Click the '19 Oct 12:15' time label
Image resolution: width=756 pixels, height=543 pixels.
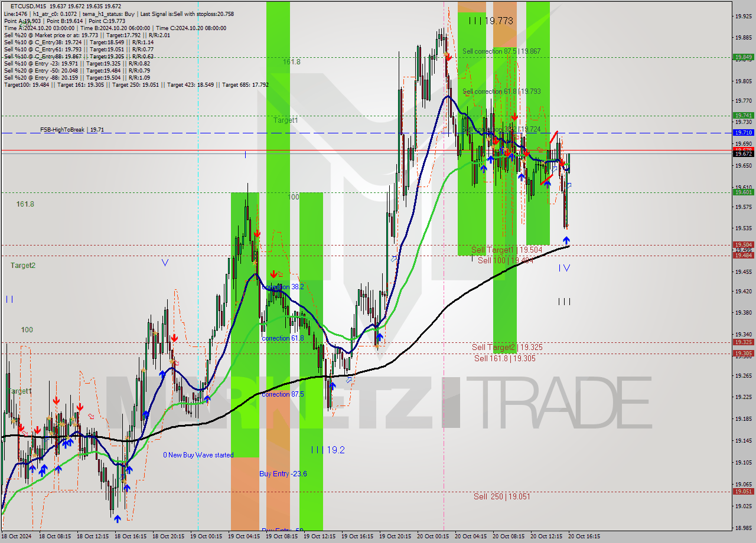click(319, 537)
